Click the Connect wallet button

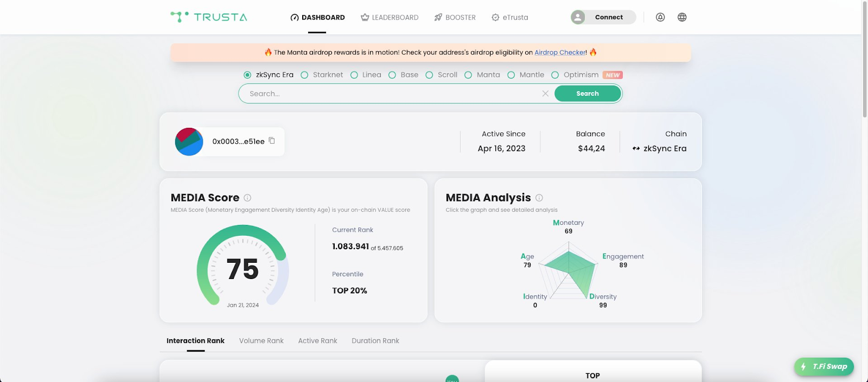click(x=603, y=17)
